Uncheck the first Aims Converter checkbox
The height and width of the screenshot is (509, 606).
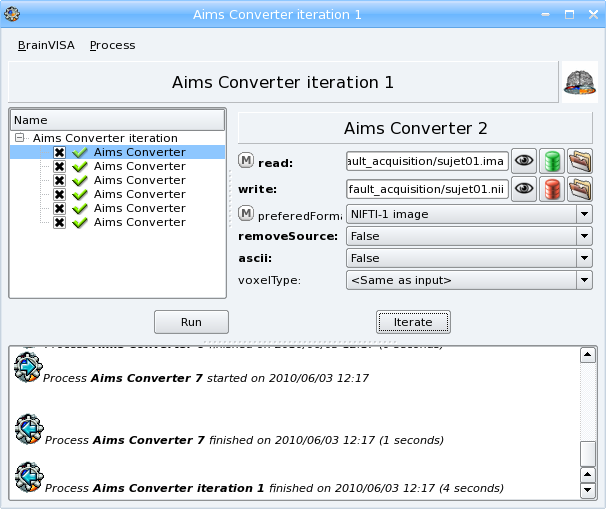[60, 152]
